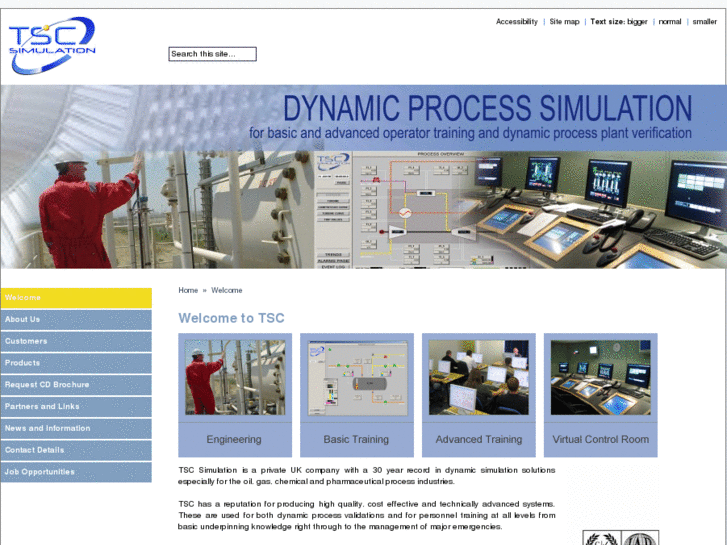
Task: Open the About Us menu item
Action: 76,320
